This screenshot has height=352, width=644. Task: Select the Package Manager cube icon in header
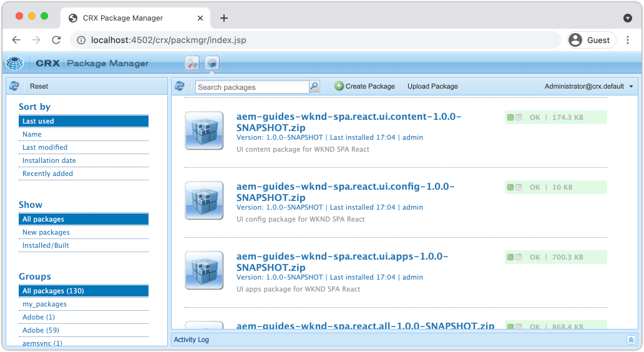[212, 63]
